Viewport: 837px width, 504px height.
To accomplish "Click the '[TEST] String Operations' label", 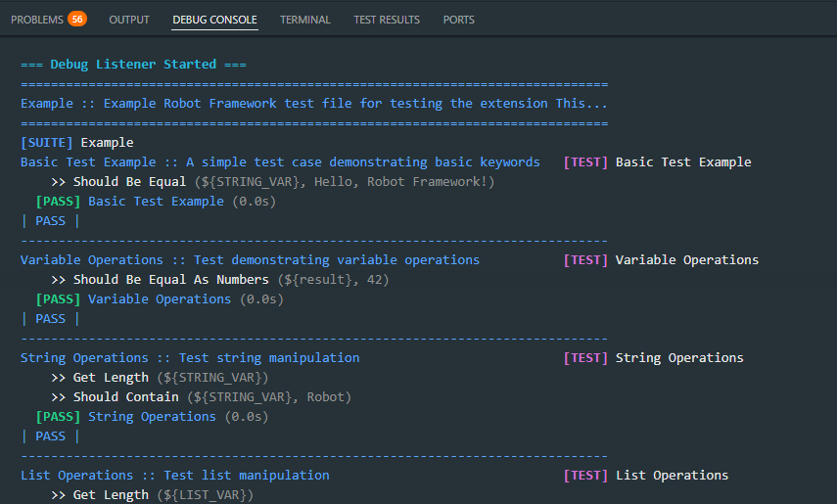I will click(653, 358).
